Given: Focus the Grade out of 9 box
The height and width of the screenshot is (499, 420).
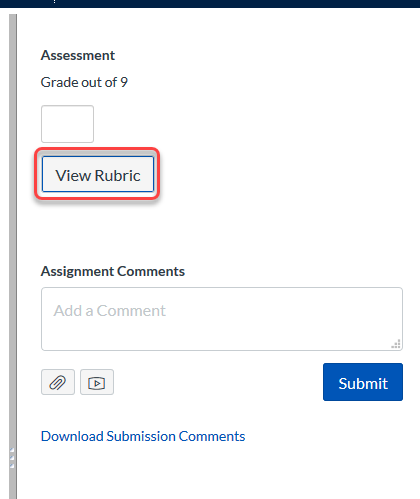Looking at the screenshot, I should click(x=67, y=124).
